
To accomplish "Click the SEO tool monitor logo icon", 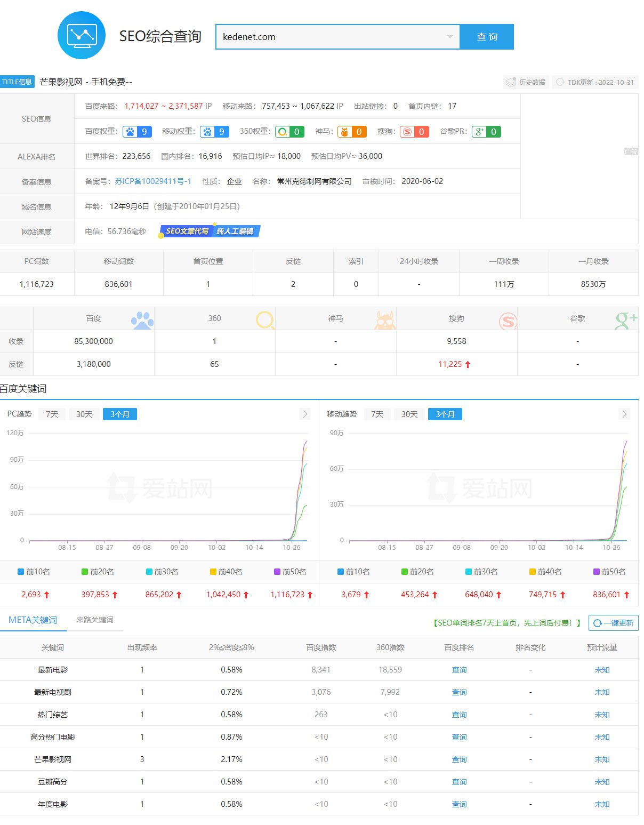I will point(82,35).
